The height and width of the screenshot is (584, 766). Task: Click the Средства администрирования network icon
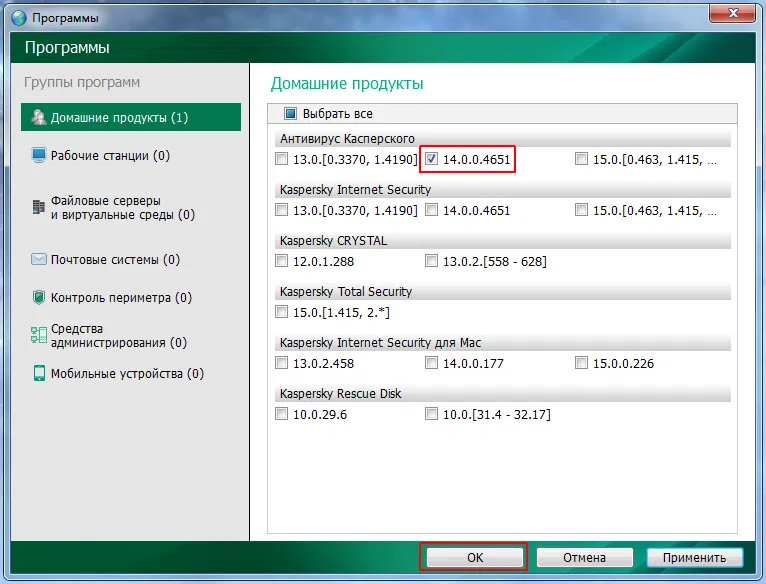[39, 335]
